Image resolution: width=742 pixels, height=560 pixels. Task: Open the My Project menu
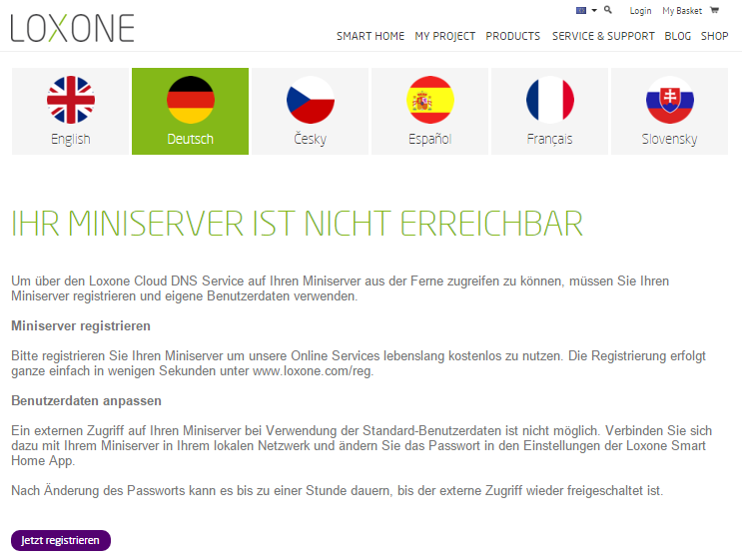click(444, 36)
